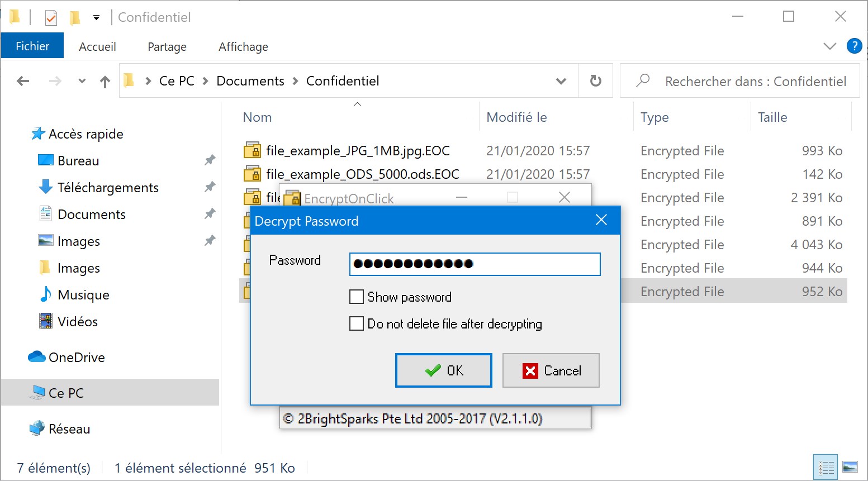Go up one folder with up arrow
The height and width of the screenshot is (481, 868).
105,82
